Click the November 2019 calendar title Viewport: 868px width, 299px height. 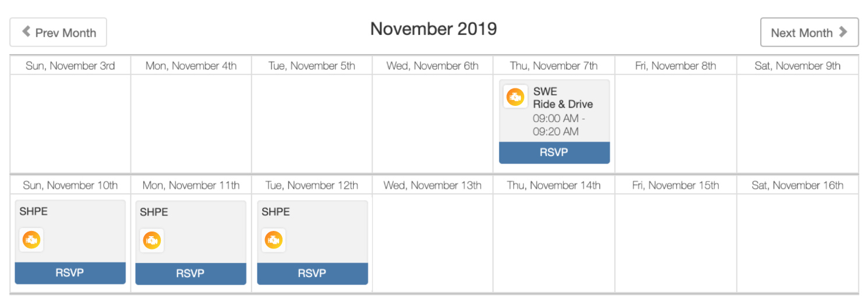(x=433, y=29)
